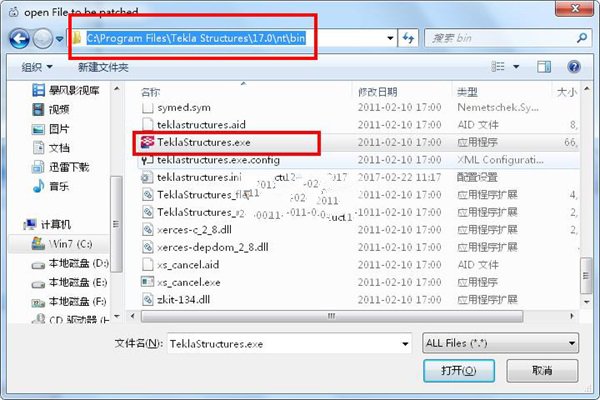Expand the 文件名 filename dropdown arrow
Screen dimensions: 600x400
405,344
